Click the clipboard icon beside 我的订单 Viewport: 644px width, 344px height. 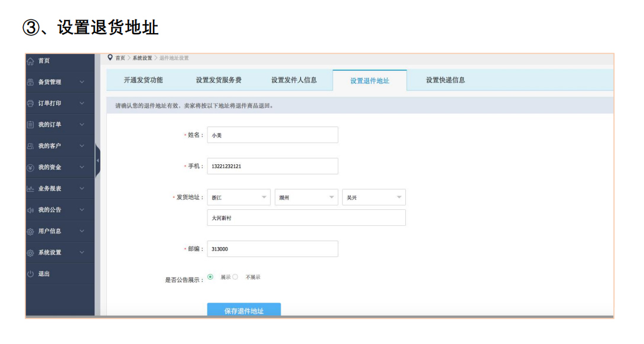[30, 125]
